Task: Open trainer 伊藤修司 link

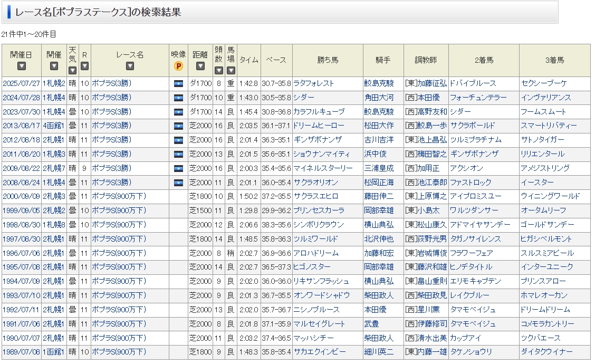Action: (x=432, y=324)
